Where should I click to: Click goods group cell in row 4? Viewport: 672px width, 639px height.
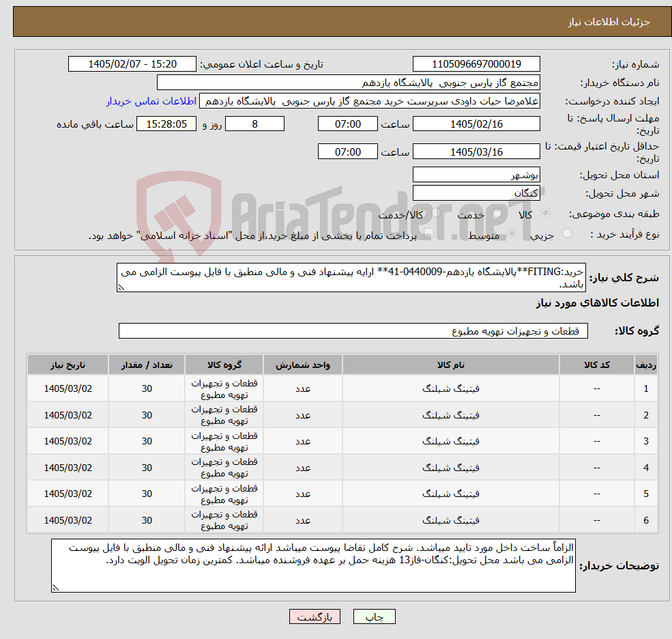click(224, 468)
